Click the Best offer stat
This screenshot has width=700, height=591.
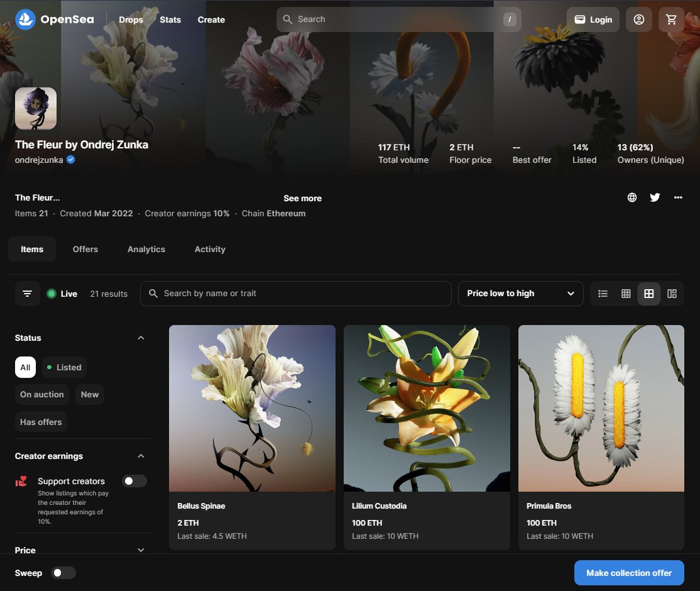[x=532, y=153]
